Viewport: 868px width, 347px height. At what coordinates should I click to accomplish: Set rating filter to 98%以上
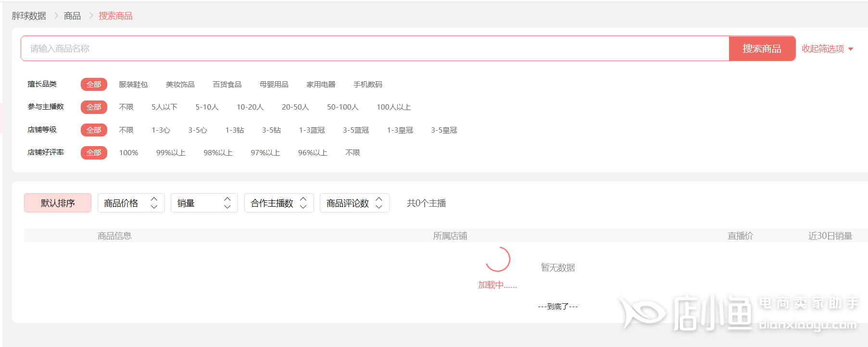tap(218, 153)
